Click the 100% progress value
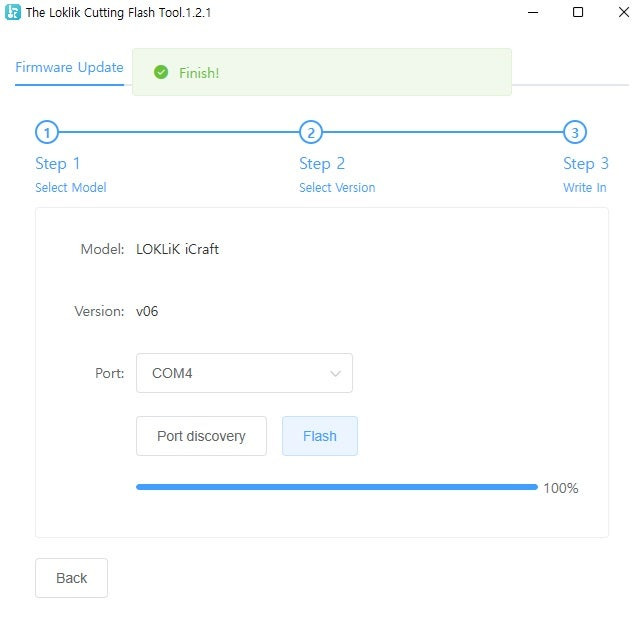The height and width of the screenshot is (643, 643). click(x=561, y=488)
